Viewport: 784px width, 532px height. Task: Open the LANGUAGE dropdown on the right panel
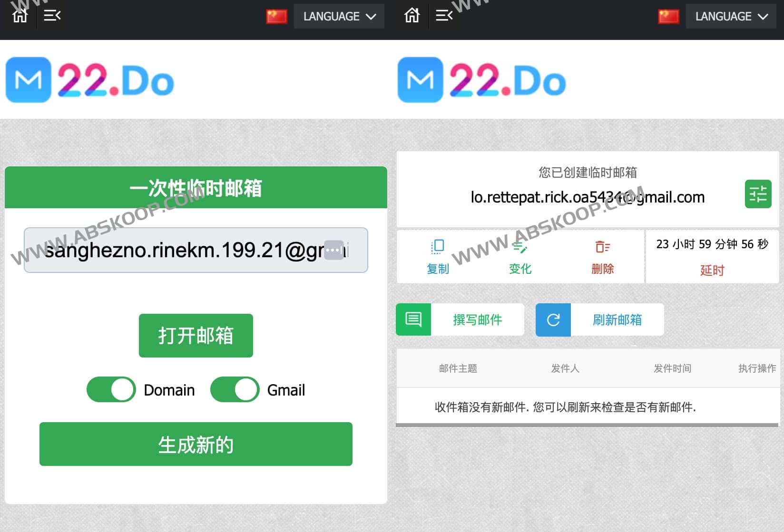coord(731,16)
